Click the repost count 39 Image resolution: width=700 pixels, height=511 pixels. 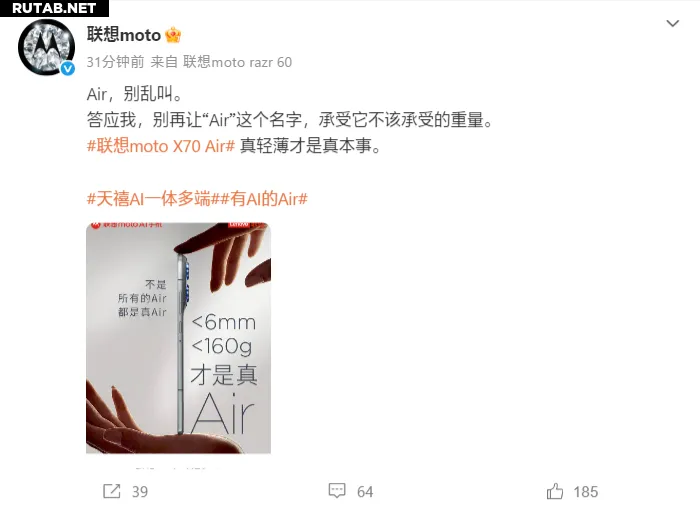pos(140,491)
